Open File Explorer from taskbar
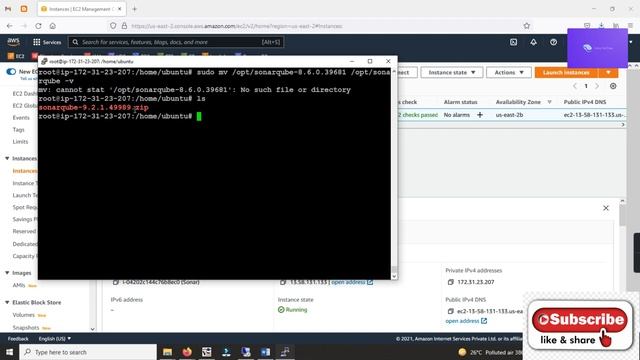 click(x=167, y=352)
